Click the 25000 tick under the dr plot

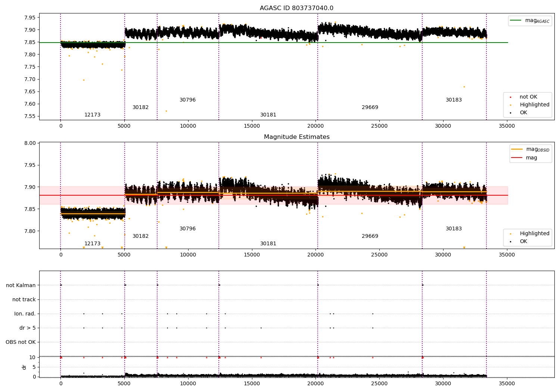point(379,384)
